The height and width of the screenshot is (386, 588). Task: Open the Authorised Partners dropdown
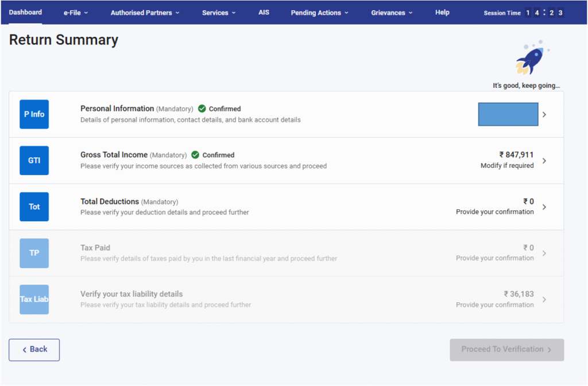145,13
